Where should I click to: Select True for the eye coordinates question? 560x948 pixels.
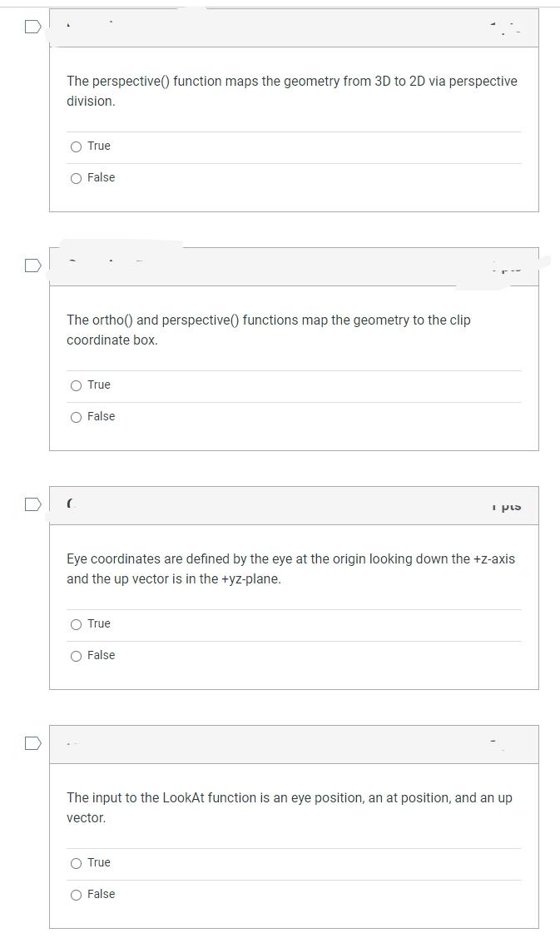(x=76, y=623)
